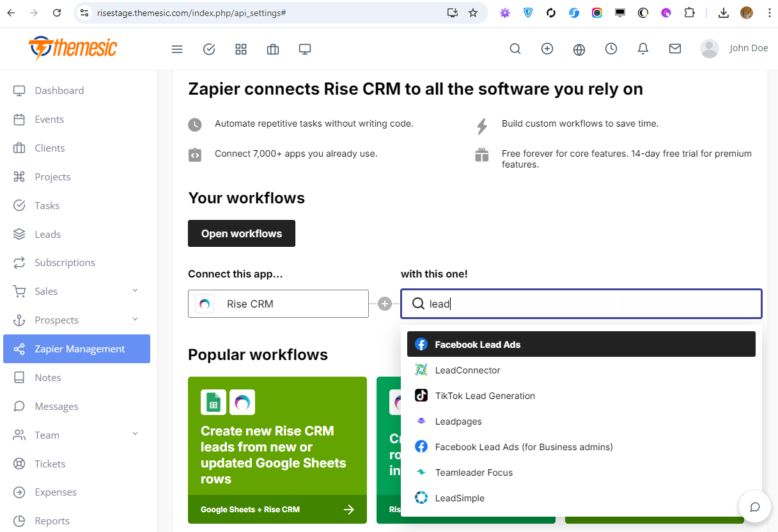Screen dimensions: 778x532
Task: Click the quick-add plus icon
Action: [547, 49]
